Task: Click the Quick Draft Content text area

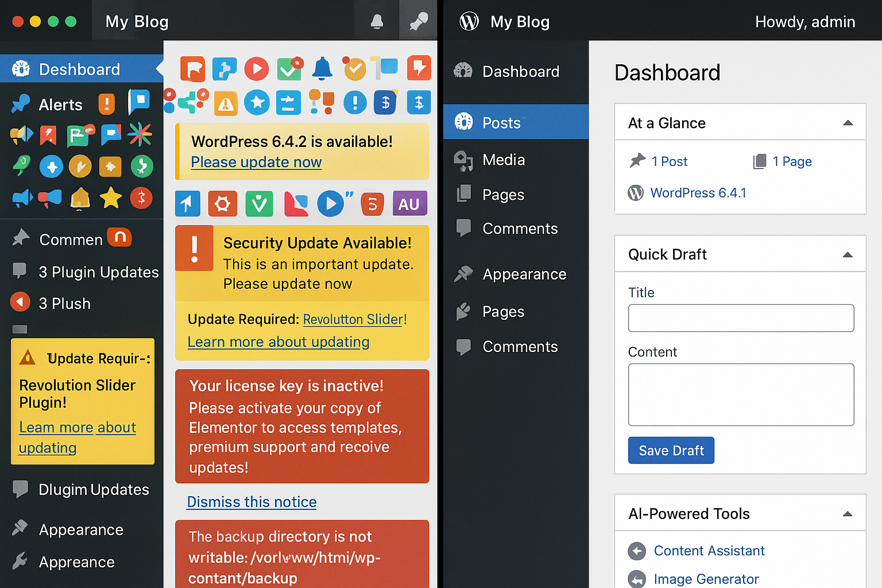Action: click(741, 394)
